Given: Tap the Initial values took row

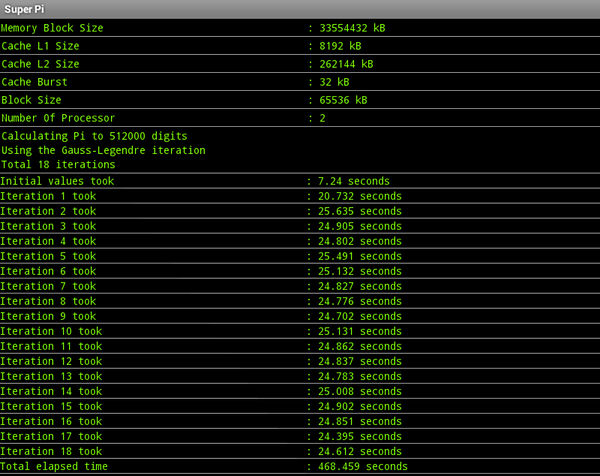Looking at the screenshot, I should 300,181.
